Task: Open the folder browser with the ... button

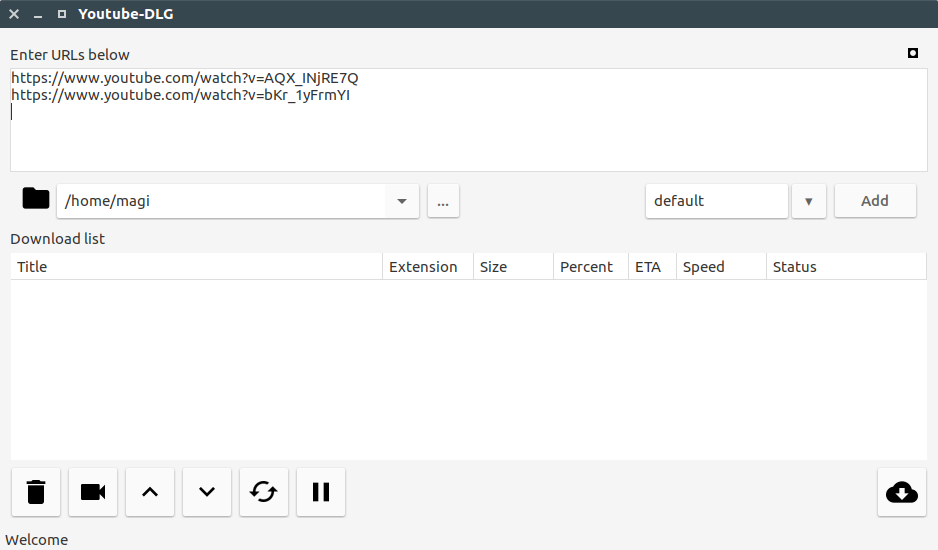Action: pyautogui.click(x=443, y=201)
